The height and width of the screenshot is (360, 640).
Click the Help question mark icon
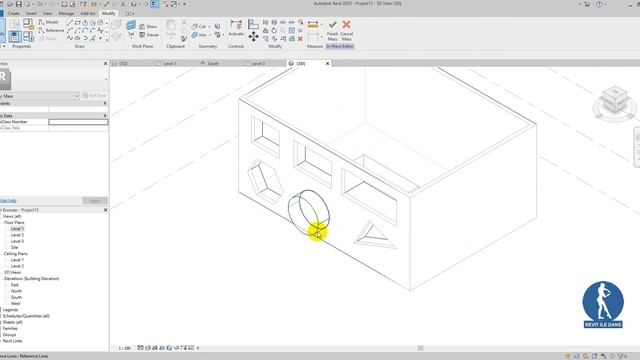pos(600,4)
